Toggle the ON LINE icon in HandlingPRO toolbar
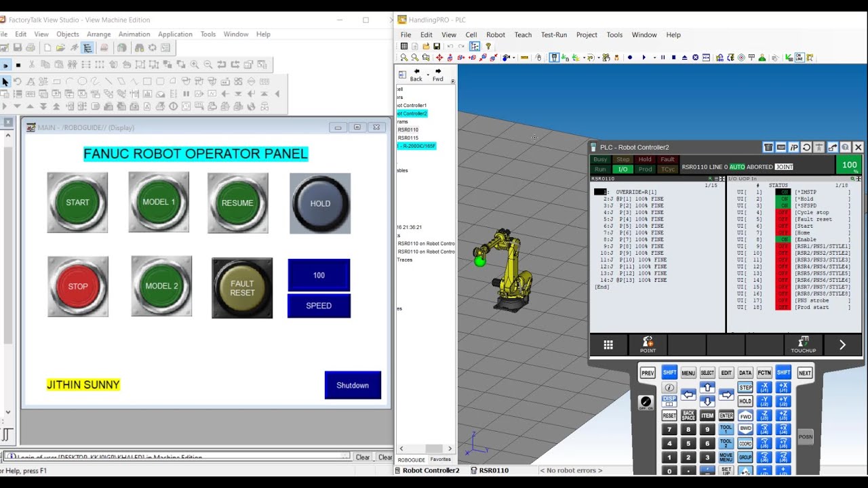This screenshot has width=868, height=488. 799,58
